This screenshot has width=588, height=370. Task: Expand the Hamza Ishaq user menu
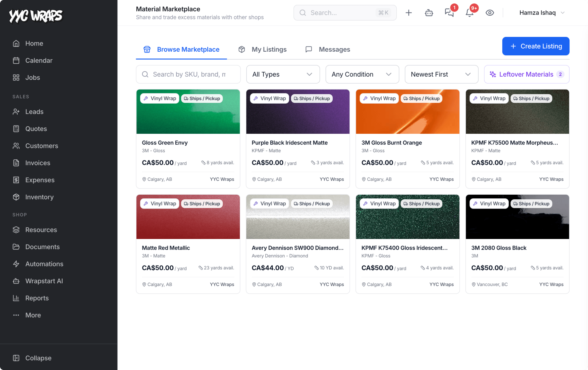tap(542, 13)
